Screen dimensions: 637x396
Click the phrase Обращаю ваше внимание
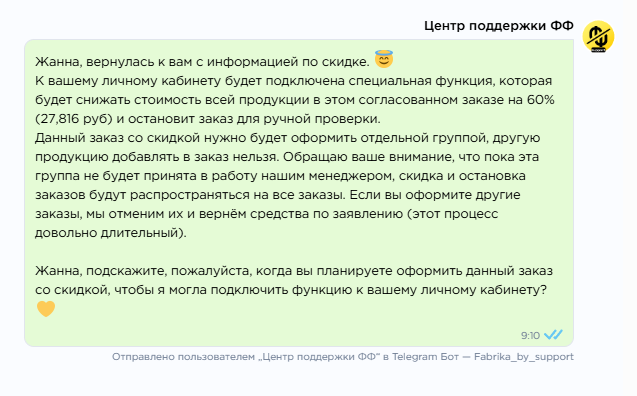coord(368,157)
